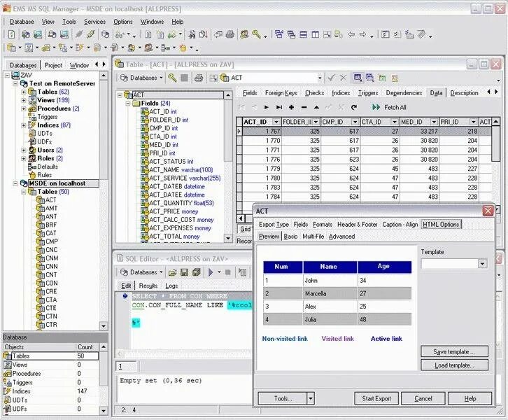
Task: Open the MED_ID column filter dropdown
Action: [x=434, y=122]
